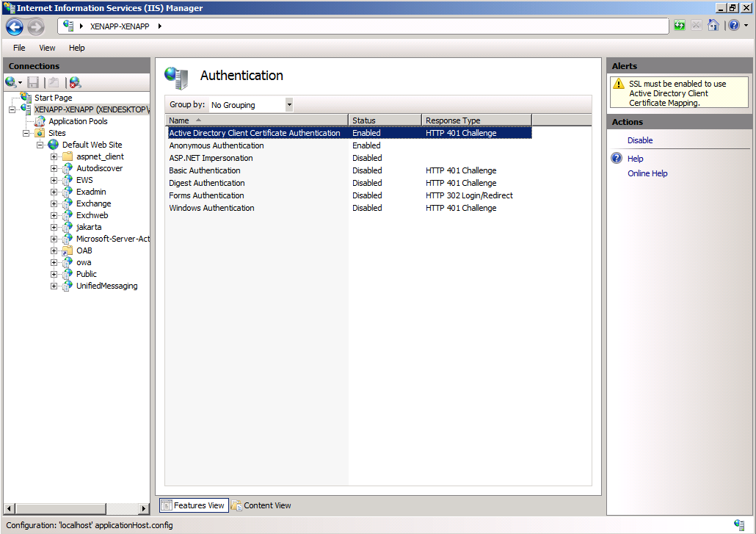Image resolution: width=756 pixels, height=534 pixels.
Task: Click Create New Connection globe icon in Connections toolbar
Action: click(10, 82)
